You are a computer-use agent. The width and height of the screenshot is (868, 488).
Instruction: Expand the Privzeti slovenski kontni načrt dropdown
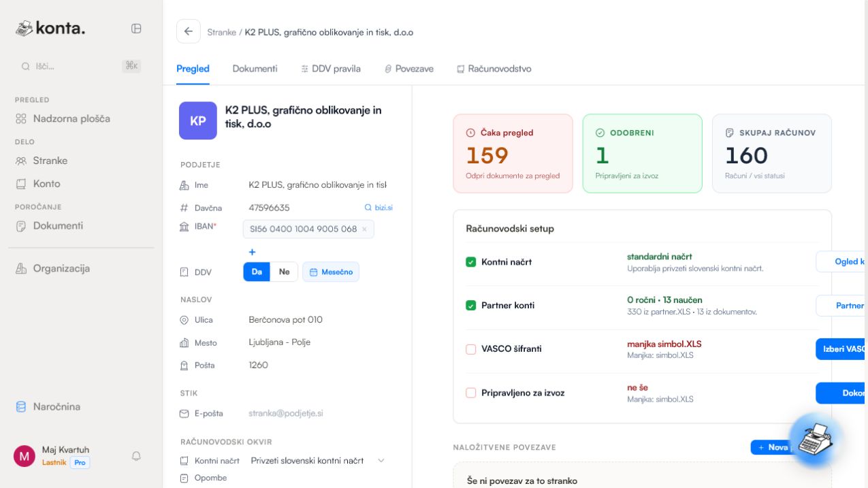pyautogui.click(x=318, y=461)
